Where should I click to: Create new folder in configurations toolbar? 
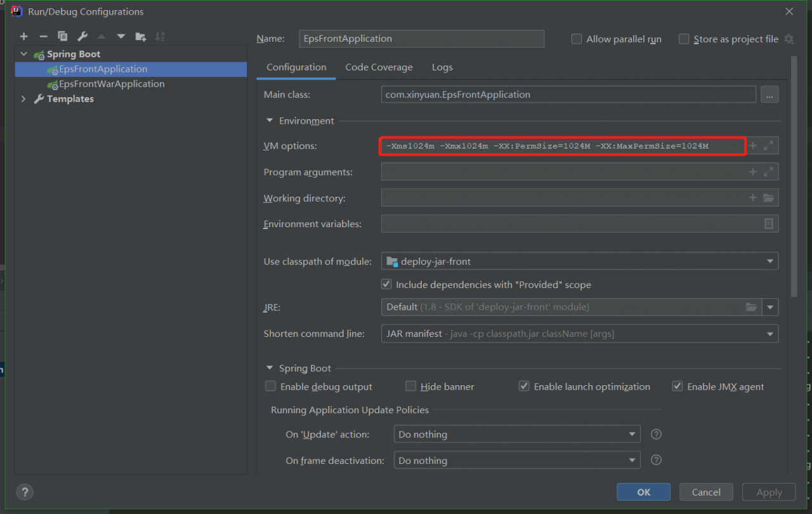tap(140, 36)
